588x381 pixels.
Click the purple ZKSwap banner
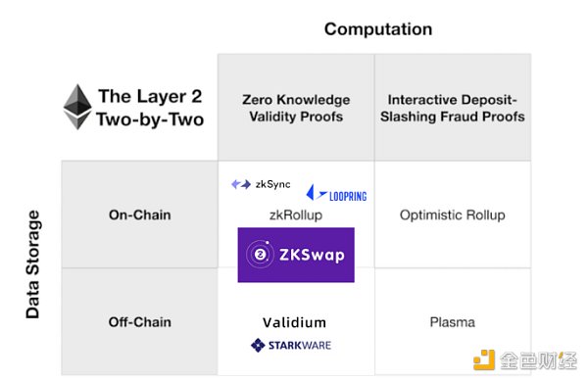(296, 255)
